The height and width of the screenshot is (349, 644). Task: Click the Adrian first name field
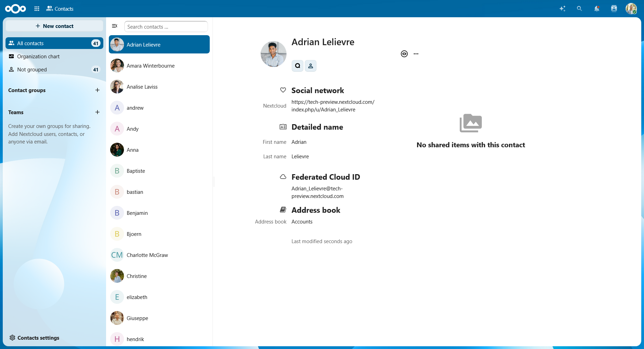pos(299,142)
